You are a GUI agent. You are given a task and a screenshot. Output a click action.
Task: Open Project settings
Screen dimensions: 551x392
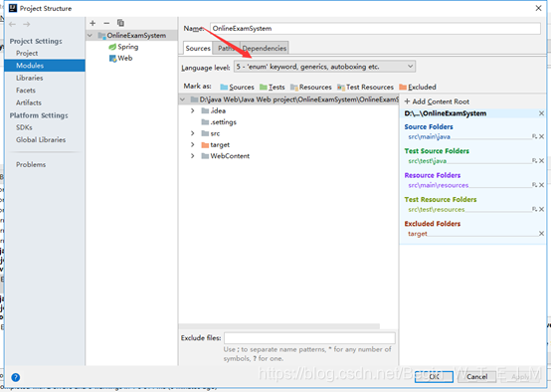(x=27, y=53)
